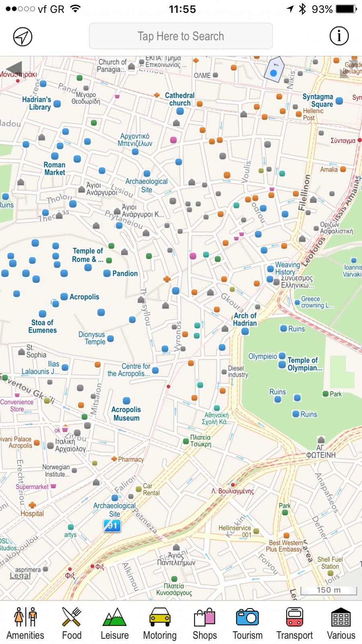Tap the Greece crowning L... marker
The height and width of the screenshot is (644, 362).
(x=297, y=302)
